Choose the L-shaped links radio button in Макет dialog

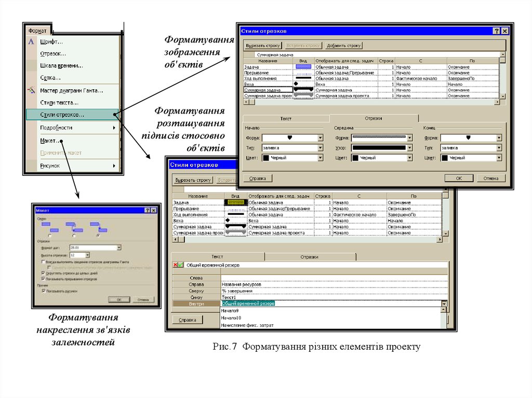tap(74, 236)
